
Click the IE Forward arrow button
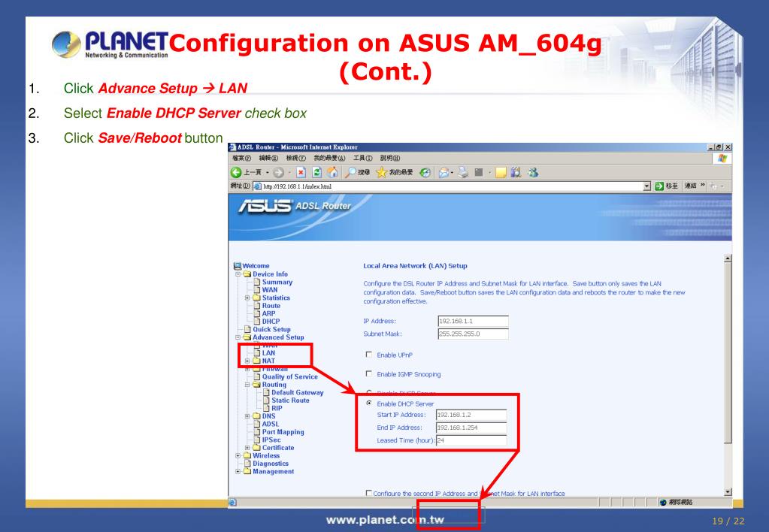click(278, 172)
